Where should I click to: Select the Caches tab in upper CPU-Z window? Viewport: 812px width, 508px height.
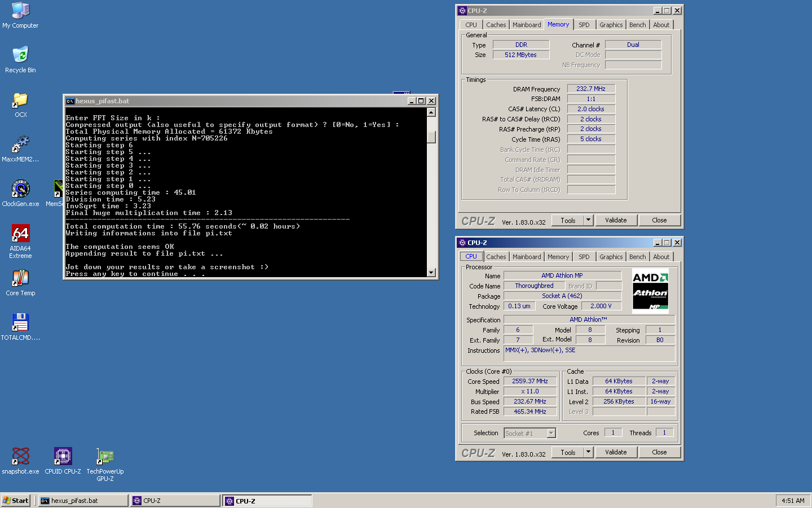[x=496, y=25]
